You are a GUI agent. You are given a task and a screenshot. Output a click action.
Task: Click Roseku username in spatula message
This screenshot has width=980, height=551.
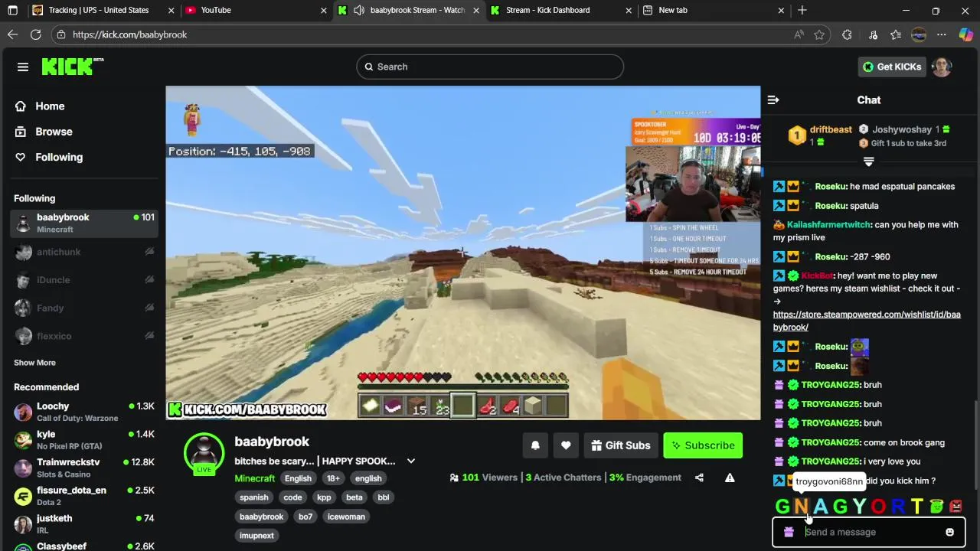[830, 206]
